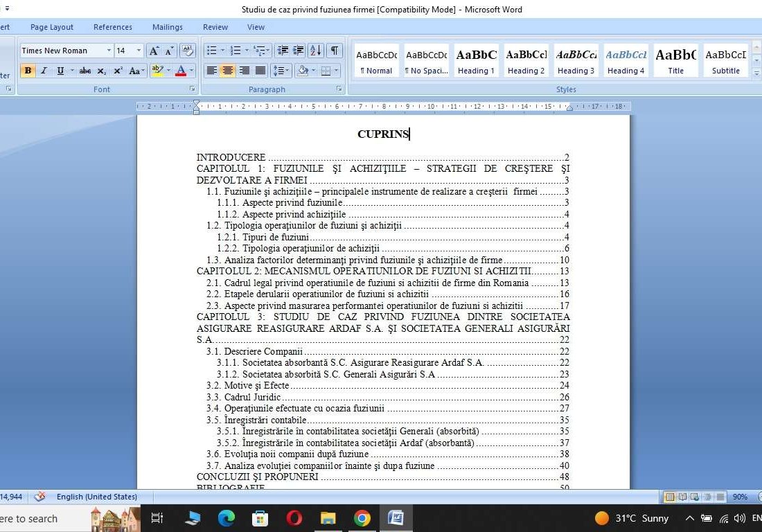This screenshot has height=532, width=762.
Task: Toggle bold formatting off
Action: click(28, 71)
